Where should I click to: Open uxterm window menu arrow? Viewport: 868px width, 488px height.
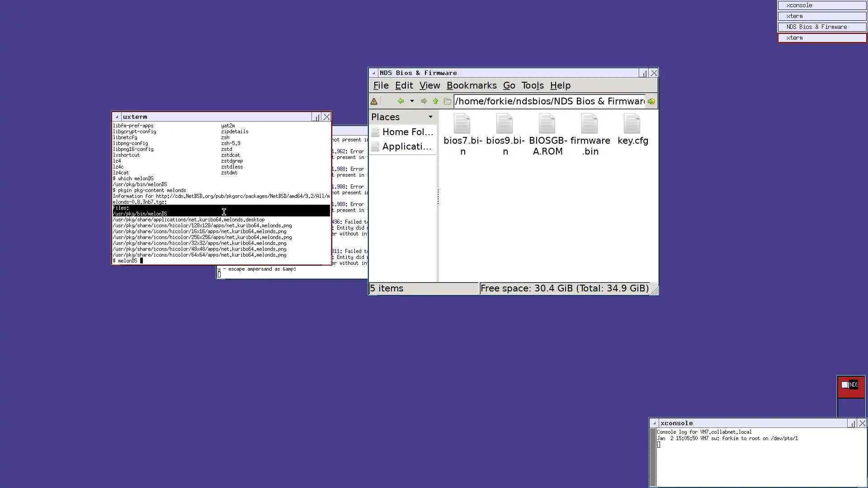click(117, 117)
